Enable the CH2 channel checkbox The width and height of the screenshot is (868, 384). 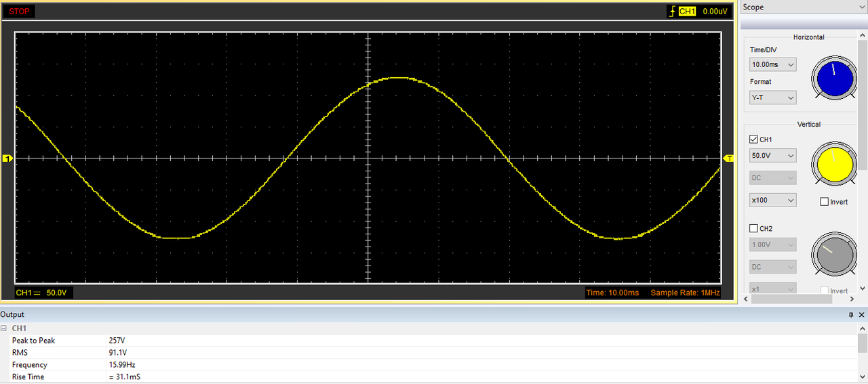pyautogui.click(x=753, y=228)
